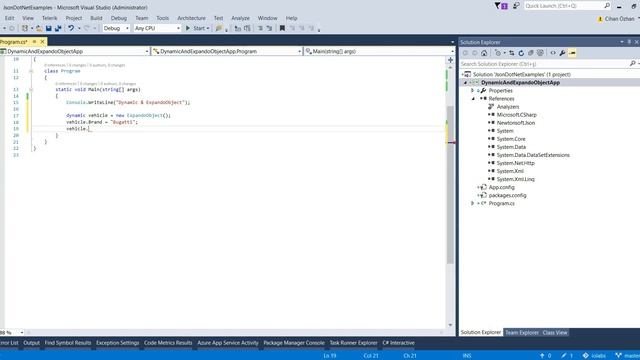Toggle auto-hide pin on Solution Explorer panel
The width and height of the screenshot is (640, 360).
(x=629, y=42)
